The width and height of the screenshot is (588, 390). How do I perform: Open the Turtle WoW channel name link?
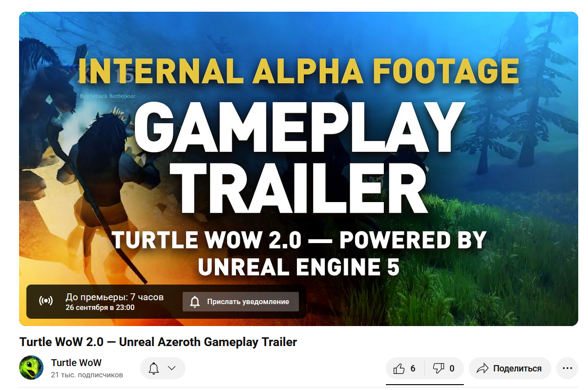(76, 363)
